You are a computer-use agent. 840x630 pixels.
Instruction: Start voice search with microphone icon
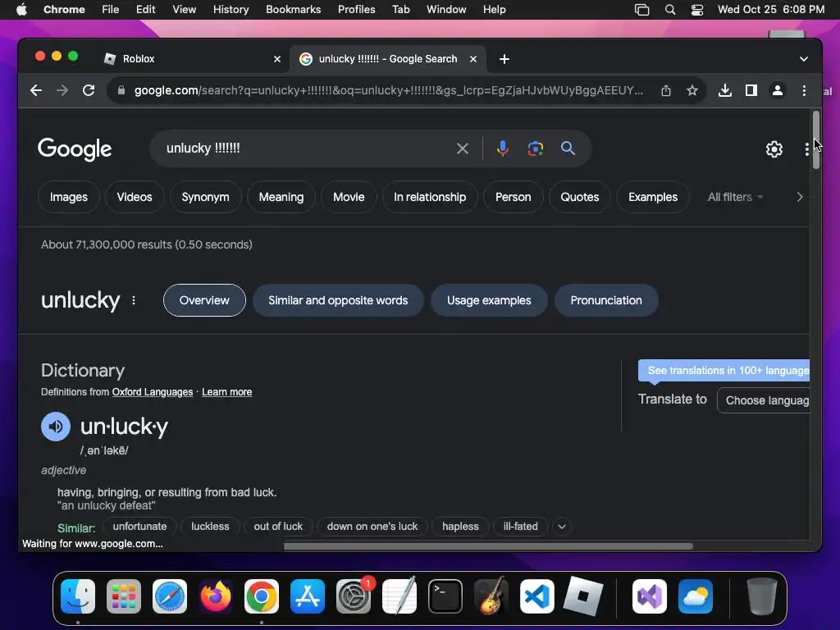click(x=503, y=148)
